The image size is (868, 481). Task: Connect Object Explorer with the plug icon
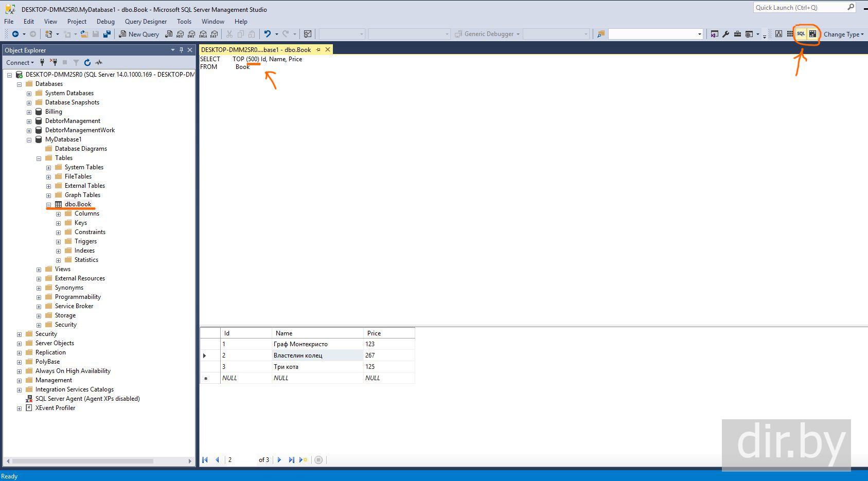(42, 62)
